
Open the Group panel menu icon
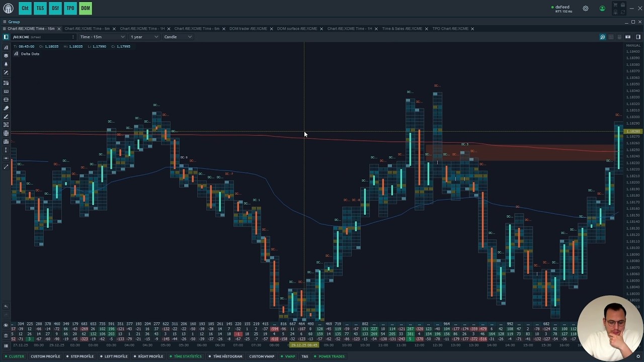click(5, 22)
